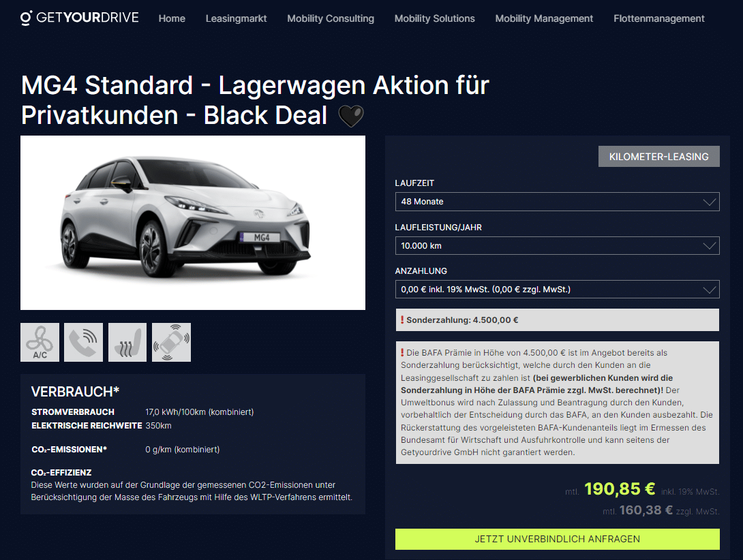Go to Home menu item
Viewport: 743px width, 560px height.
pyautogui.click(x=172, y=18)
